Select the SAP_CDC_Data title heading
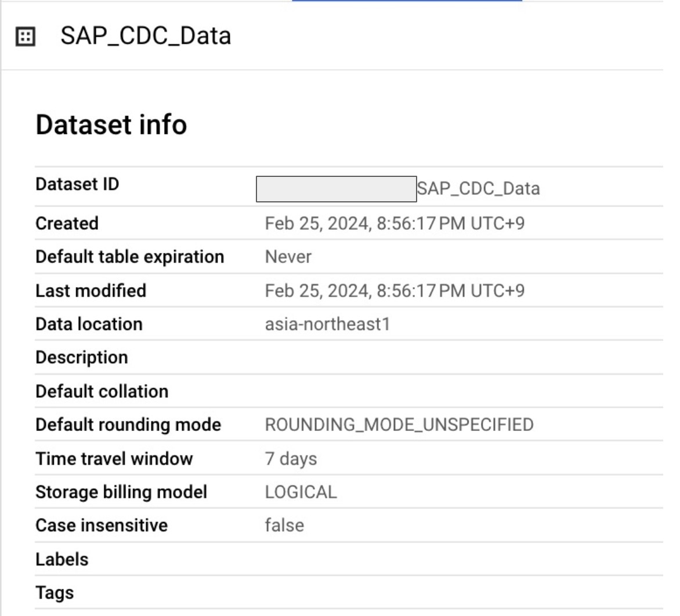680x616 pixels. (x=146, y=36)
